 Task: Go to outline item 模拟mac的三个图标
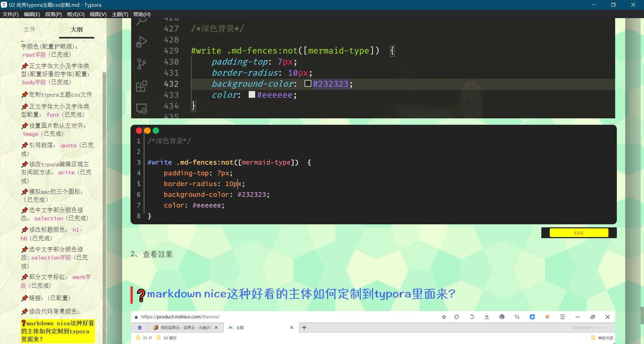[52, 195]
